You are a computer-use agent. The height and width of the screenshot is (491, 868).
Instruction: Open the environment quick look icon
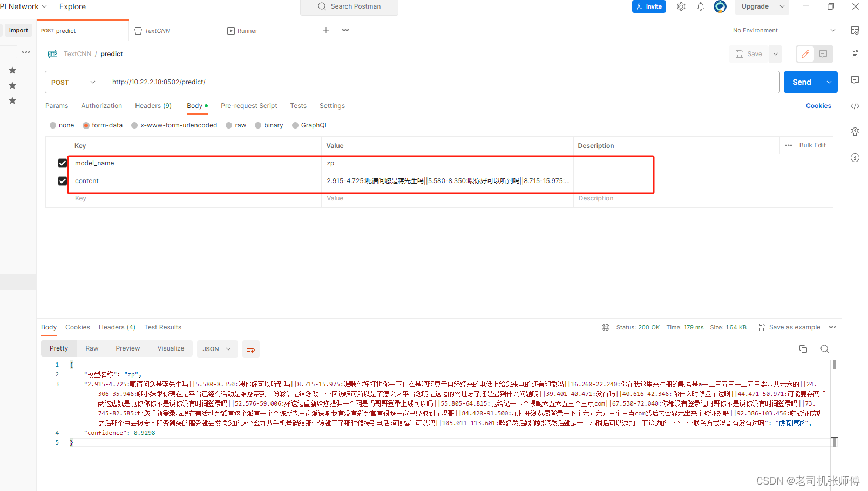click(855, 30)
